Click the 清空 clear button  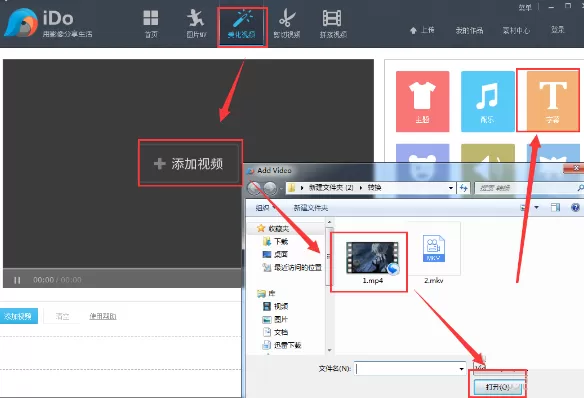pos(62,316)
